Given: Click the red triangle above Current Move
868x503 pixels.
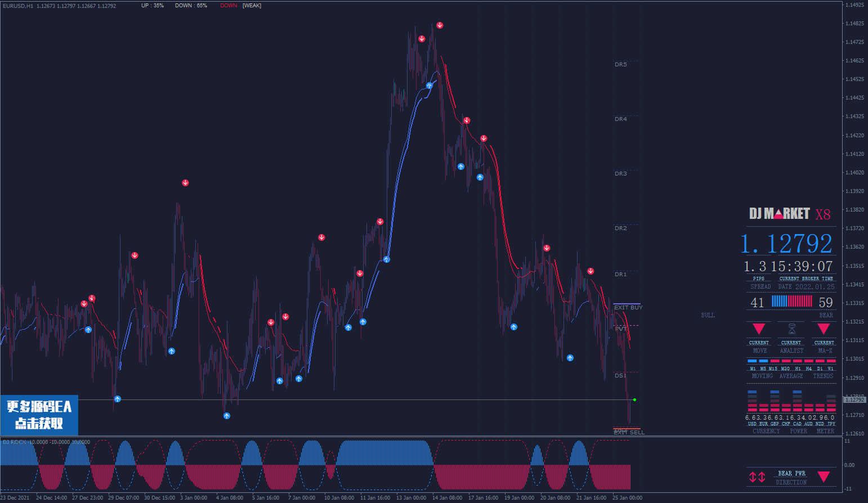Looking at the screenshot, I should click(x=759, y=329).
